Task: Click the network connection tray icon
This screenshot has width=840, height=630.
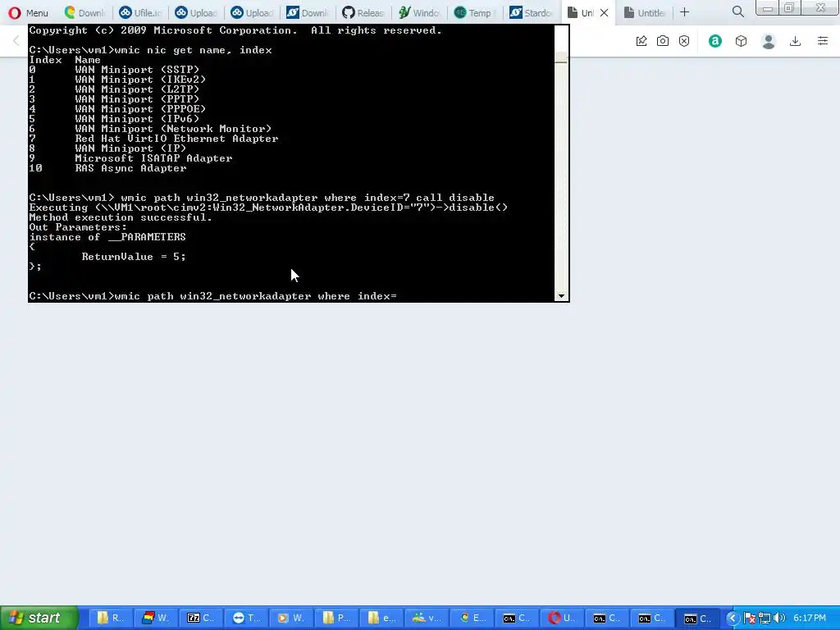Action: (x=765, y=619)
